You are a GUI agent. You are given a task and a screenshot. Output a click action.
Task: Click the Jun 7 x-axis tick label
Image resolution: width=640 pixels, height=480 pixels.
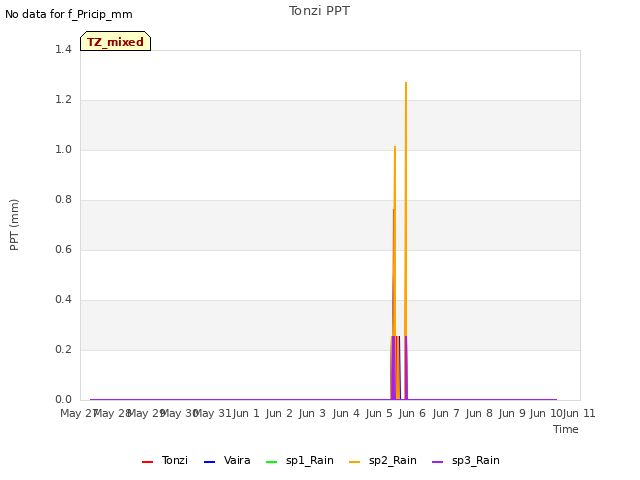446,413
